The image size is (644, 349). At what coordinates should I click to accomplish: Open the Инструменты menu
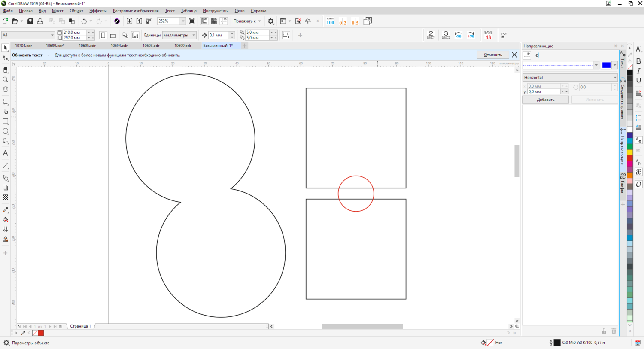pos(216,11)
